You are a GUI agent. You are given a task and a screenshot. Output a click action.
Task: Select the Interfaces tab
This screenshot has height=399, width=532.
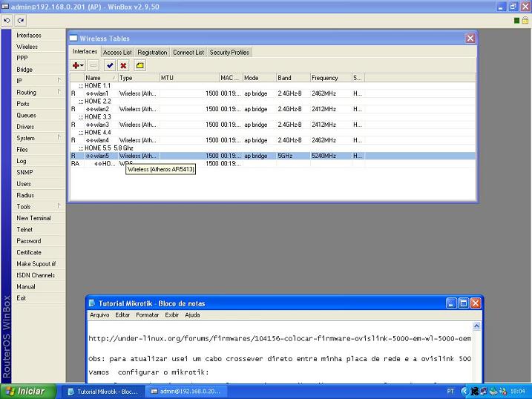[x=85, y=51]
